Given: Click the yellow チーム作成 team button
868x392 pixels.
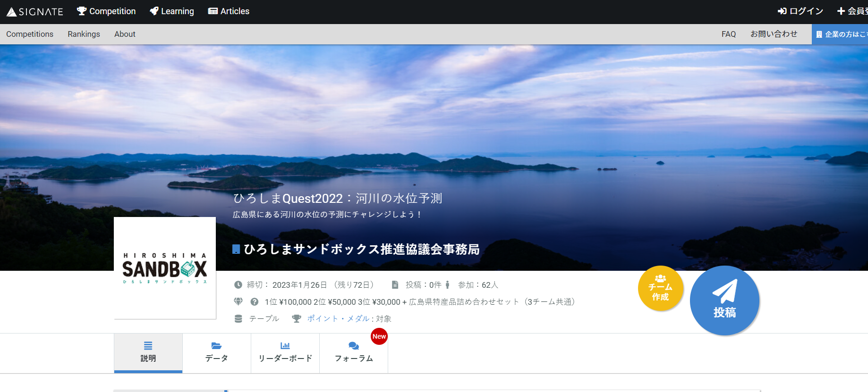Looking at the screenshot, I should (x=661, y=288).
